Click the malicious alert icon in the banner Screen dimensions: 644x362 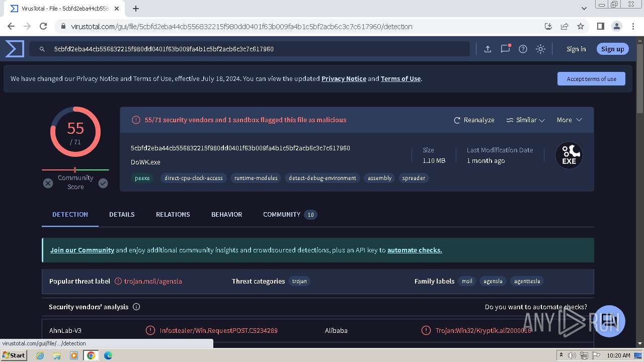tap(136, 120)
